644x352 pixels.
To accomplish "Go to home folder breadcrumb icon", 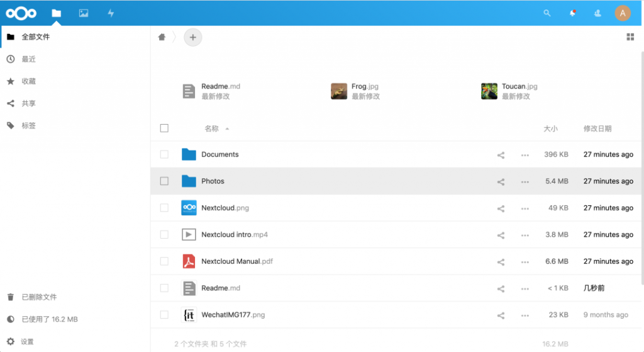I will (x=162, y=37).
